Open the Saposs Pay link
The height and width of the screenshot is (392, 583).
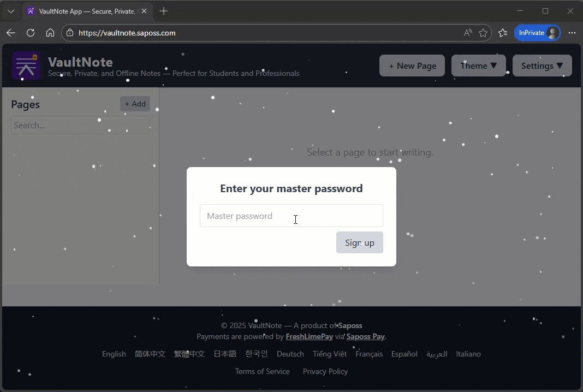[366, 336]
